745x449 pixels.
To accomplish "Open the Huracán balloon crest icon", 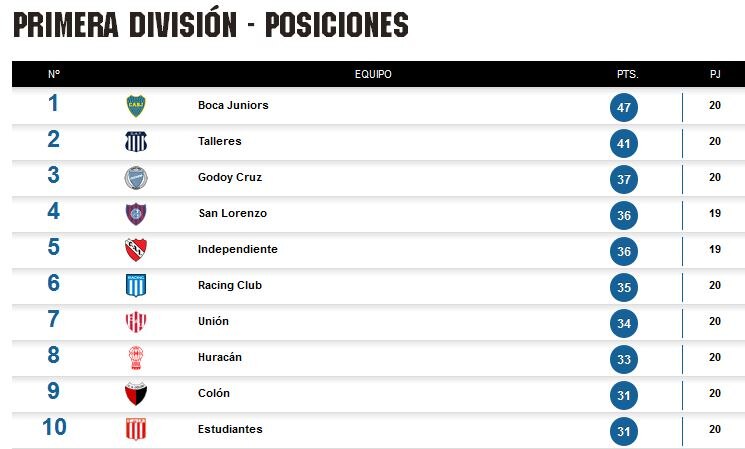I will 136,358.
